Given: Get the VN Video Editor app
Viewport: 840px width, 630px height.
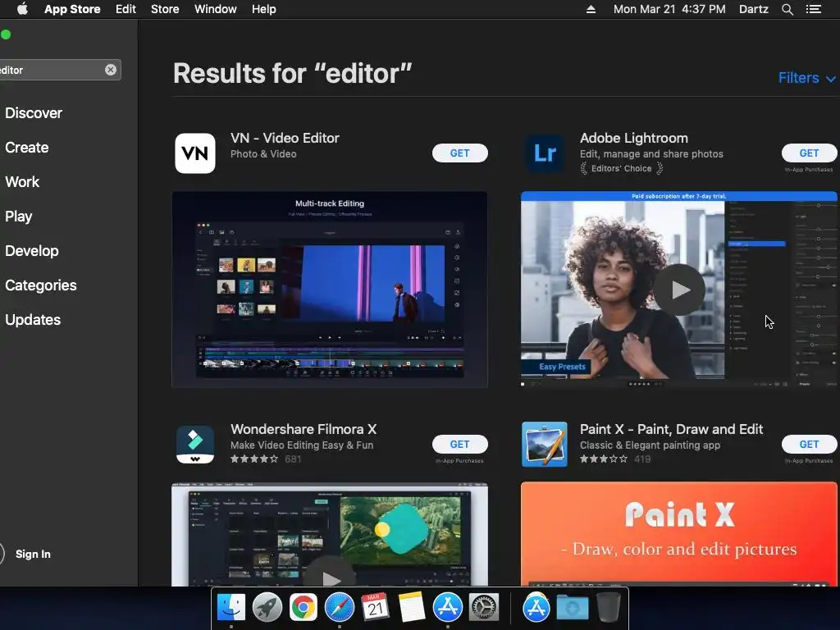Looking at the screenshot, I should (459, 153).
